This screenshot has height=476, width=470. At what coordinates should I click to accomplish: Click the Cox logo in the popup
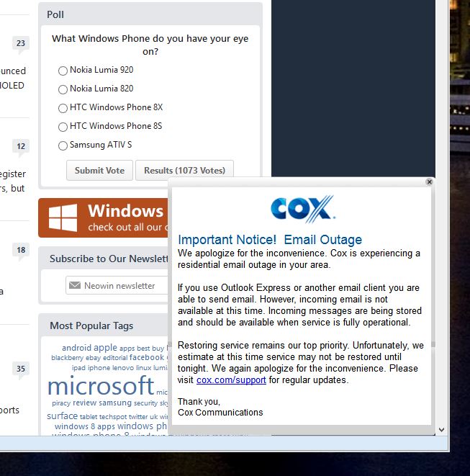click(303, 209)
